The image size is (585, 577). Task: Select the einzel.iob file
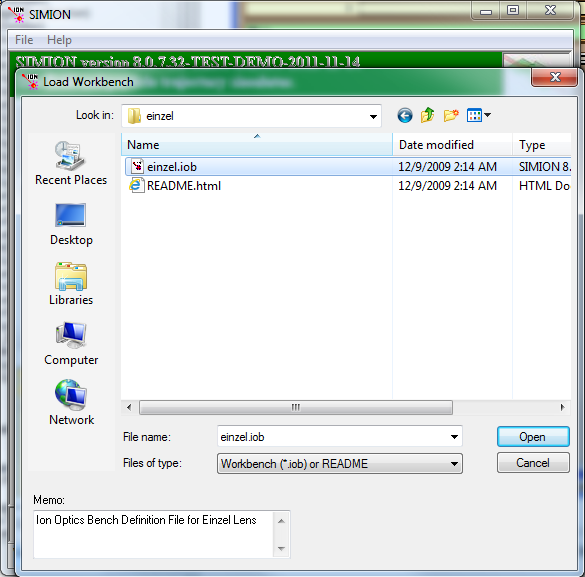click(x=171, y=167)
